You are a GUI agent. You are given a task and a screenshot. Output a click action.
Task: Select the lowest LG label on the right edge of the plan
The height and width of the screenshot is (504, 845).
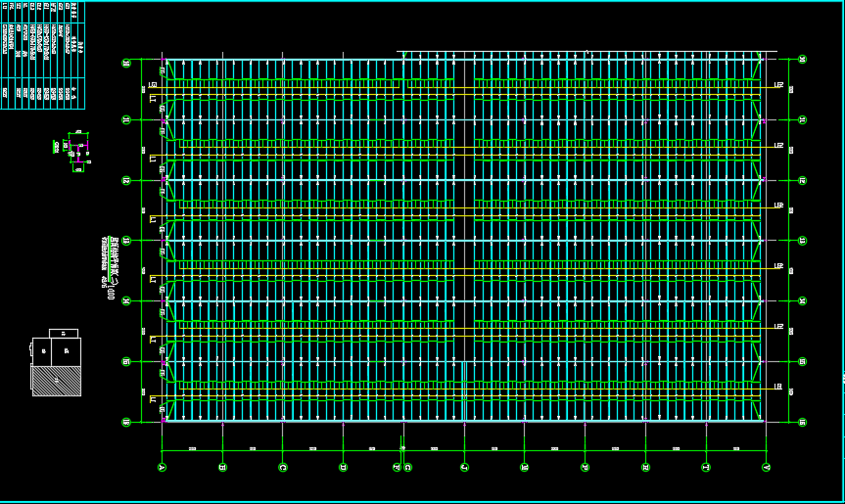pyautogui.click(x=779, y=387)
